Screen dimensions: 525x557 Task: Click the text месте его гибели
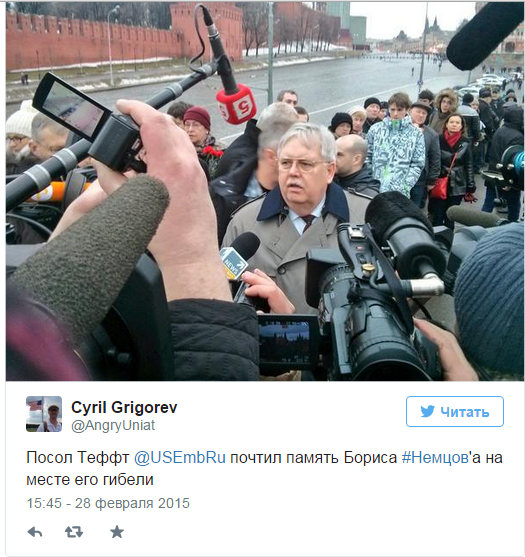[90, 480]
